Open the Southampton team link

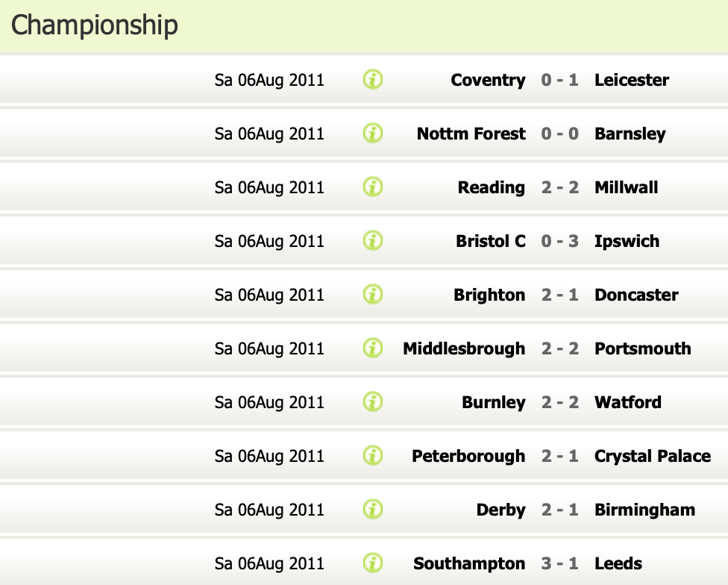coord(469,563)
